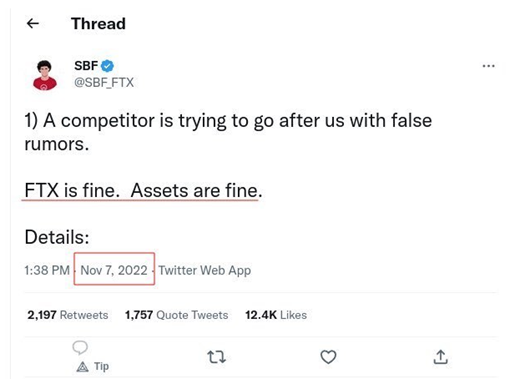Open the three-dot more options menu

click(488, 66)
